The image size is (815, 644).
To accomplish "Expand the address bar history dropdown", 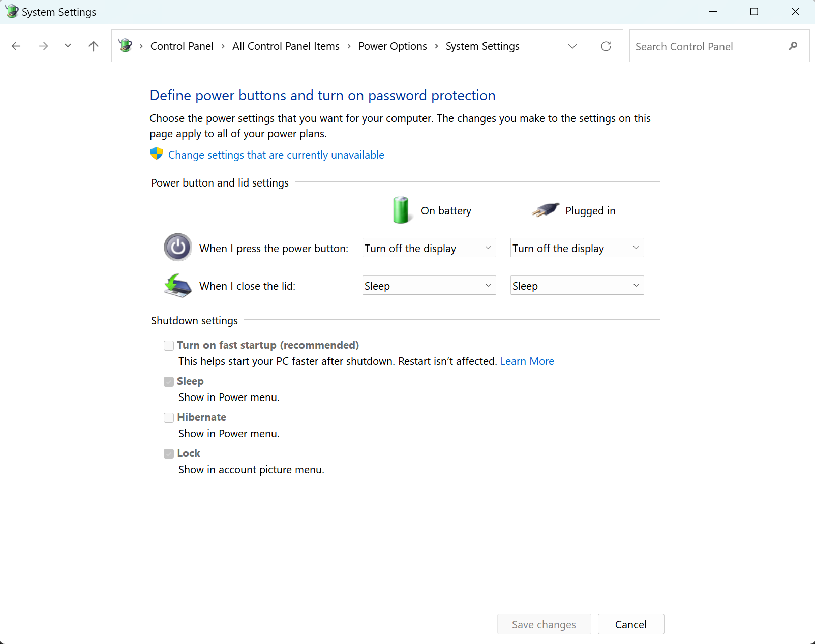I will pyautogui.click(x=572, y=46).
